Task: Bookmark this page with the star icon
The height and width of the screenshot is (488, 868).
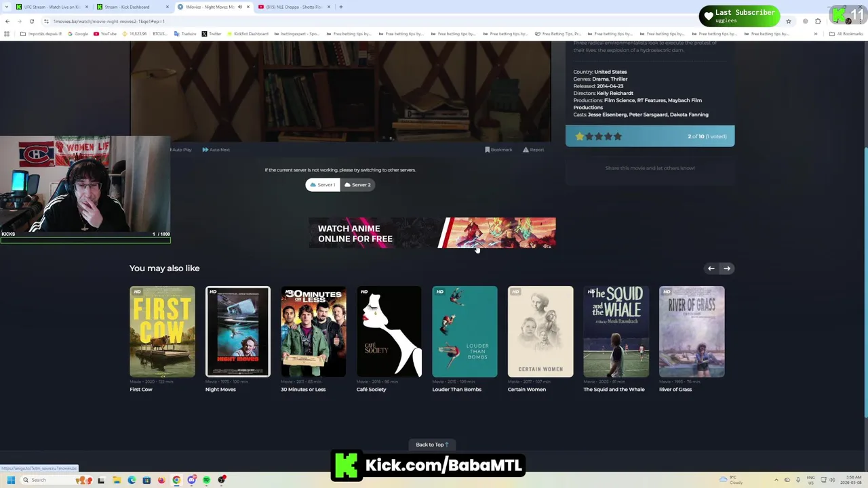Action: click(x=788, y=21)
